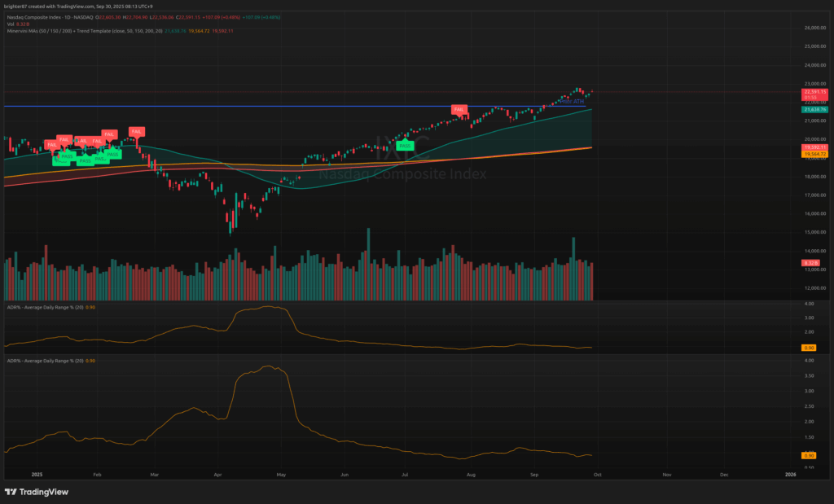Image resolution: width=834 pixels, height=504 pixels.
Task: Click the 15,000.00 price axis label
Action: pyautogui.click(x=814, y=232)
